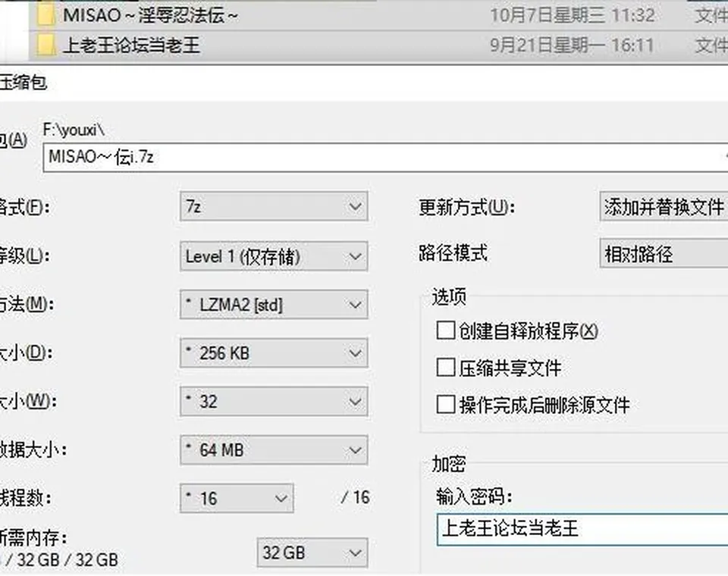
Task: Open the 相对路径 path mode dropdown
Action: 664,253
